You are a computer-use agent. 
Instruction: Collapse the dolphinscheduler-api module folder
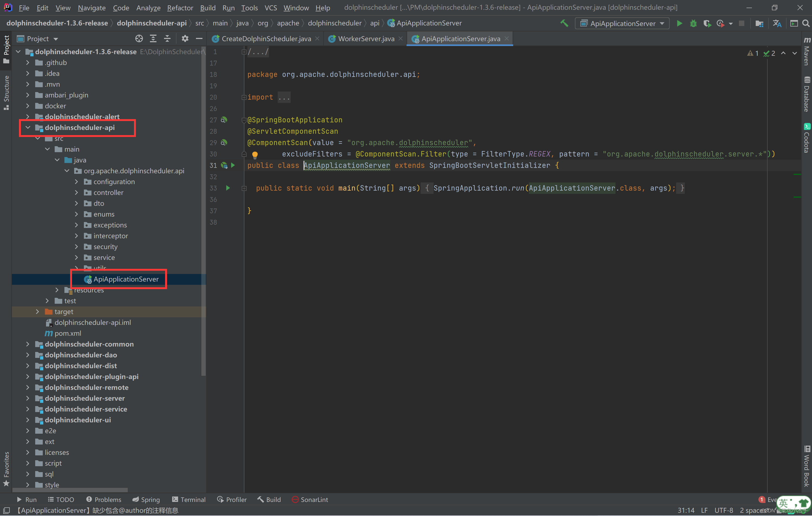pos(28,128)
